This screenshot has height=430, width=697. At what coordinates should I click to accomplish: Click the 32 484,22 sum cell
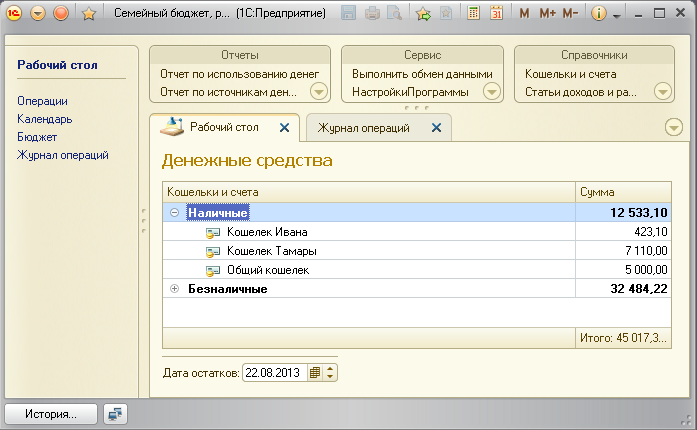[x=623, y=289]
